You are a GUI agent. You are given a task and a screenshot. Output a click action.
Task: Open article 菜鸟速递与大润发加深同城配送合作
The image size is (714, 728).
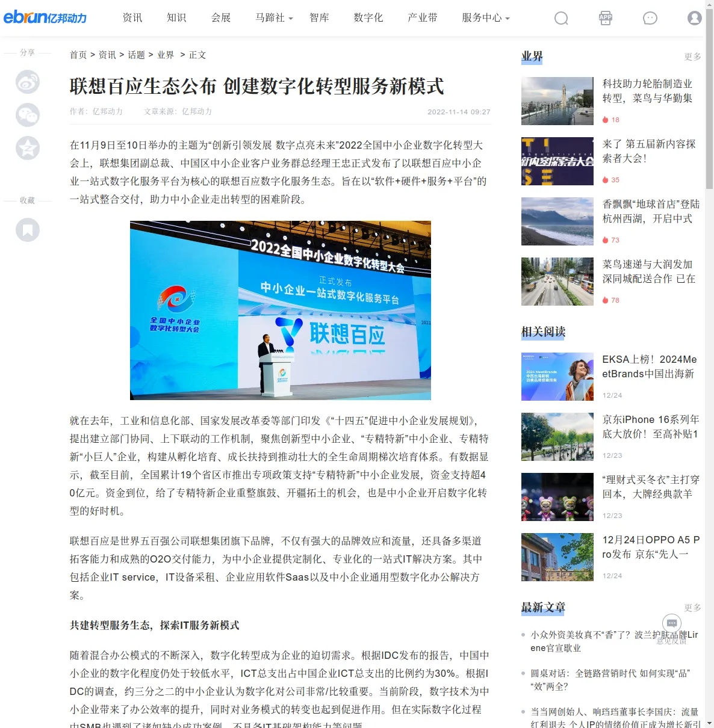click(x=649, y=271)
